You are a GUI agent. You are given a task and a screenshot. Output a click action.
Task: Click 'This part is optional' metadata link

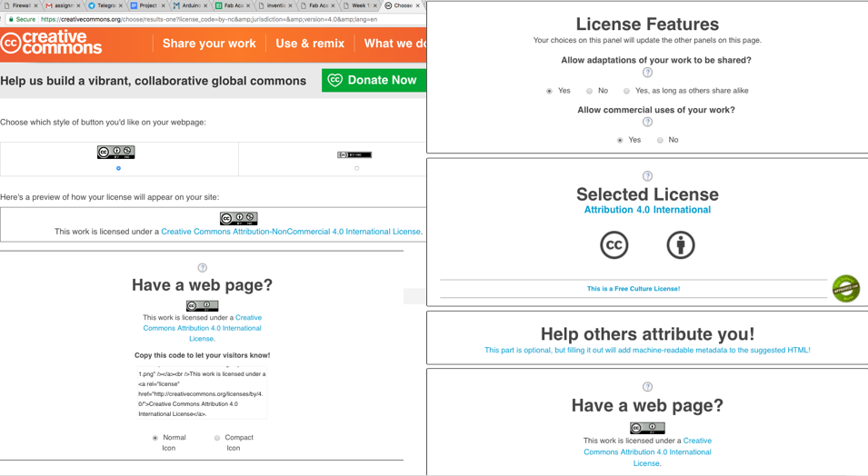648,351
